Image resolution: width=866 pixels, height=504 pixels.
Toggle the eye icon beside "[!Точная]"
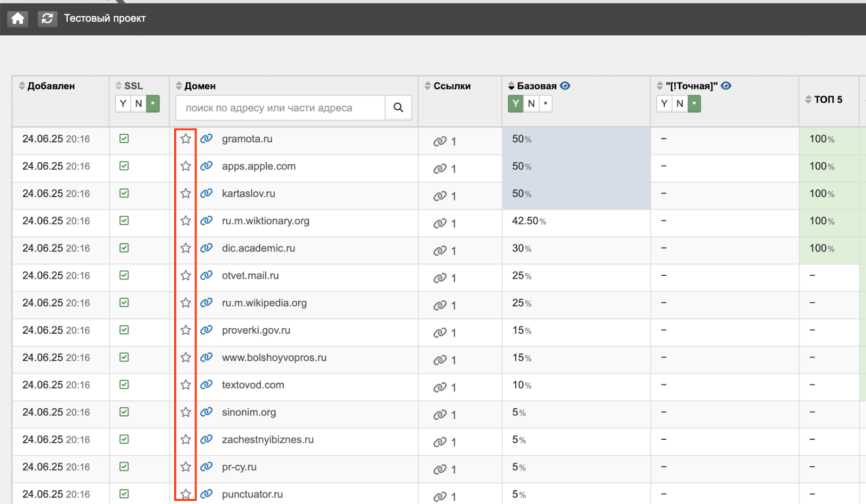click(726, 85)
